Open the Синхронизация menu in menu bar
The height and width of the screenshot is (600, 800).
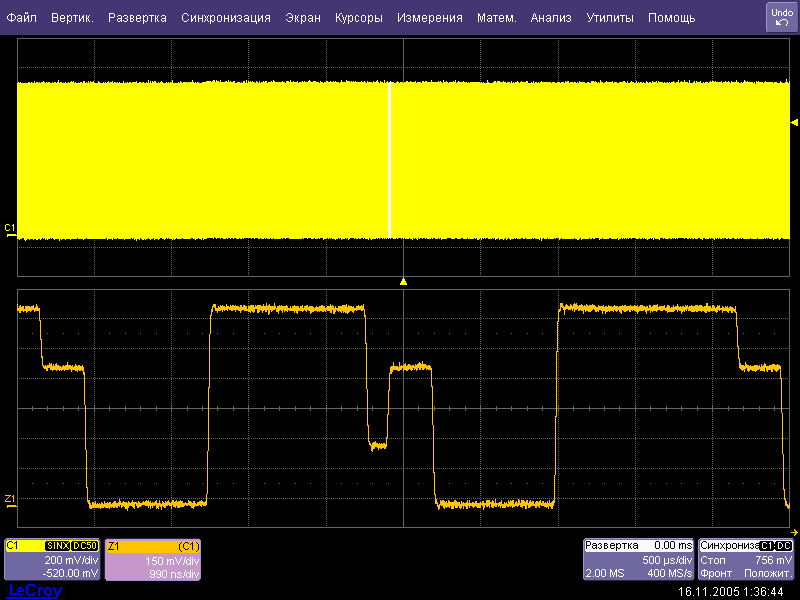(x=226, y=18)
